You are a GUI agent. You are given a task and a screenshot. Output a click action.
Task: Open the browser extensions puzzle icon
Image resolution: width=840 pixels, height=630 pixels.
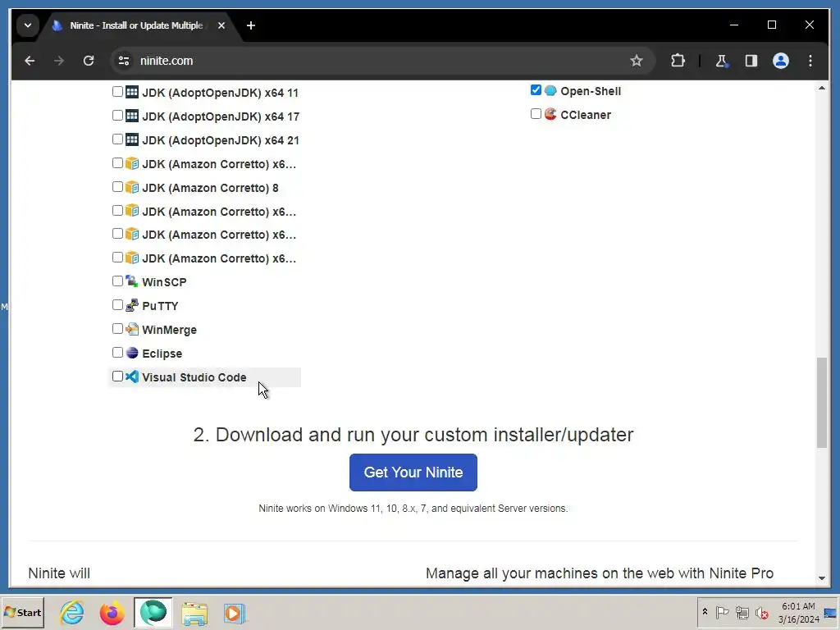(678, 61)
